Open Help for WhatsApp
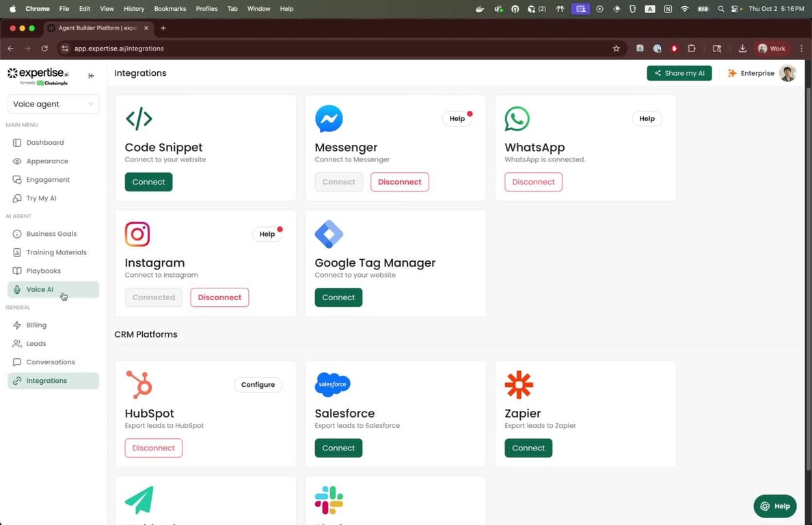This screenshot has height=525, width=812. [647, 118]
